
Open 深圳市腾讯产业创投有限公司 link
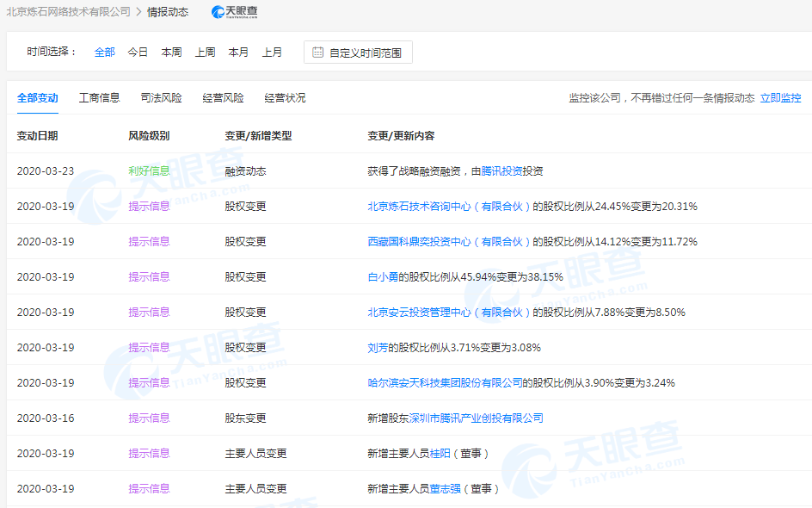coord(476,418)
